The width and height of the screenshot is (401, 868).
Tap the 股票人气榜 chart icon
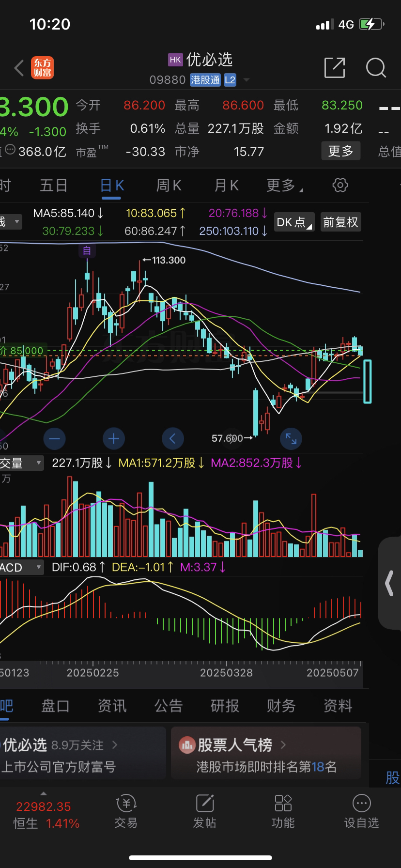click(x=186, y=745)
